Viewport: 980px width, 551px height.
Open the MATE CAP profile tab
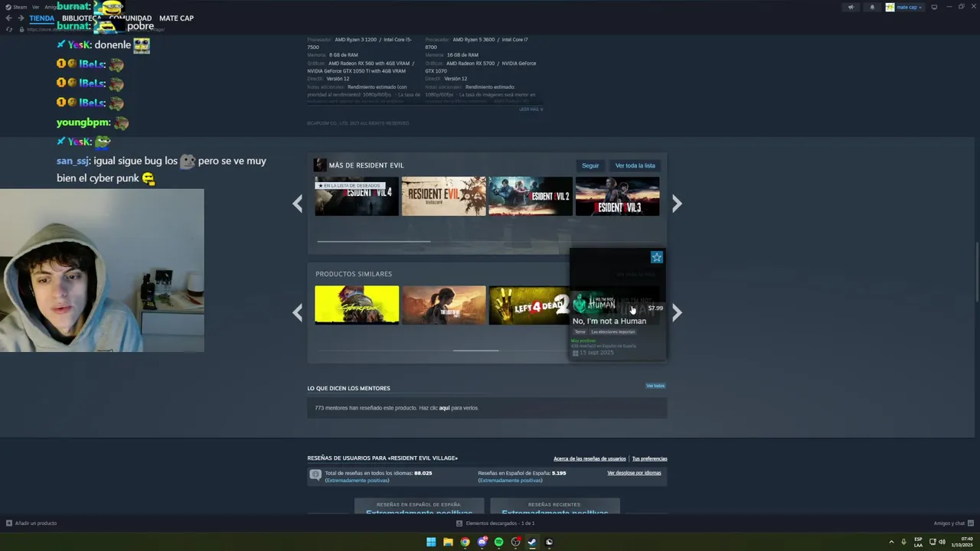tap(176, 18)
